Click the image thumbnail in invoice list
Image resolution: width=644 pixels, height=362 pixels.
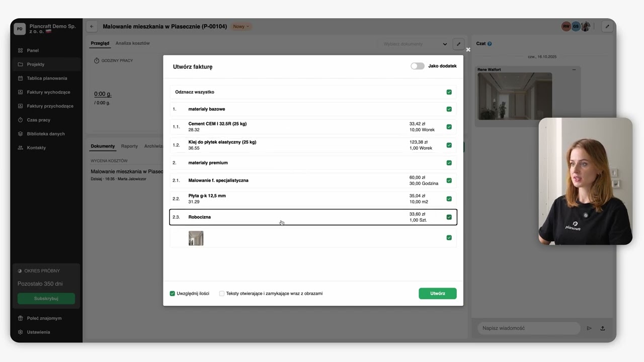coord(196,238)
